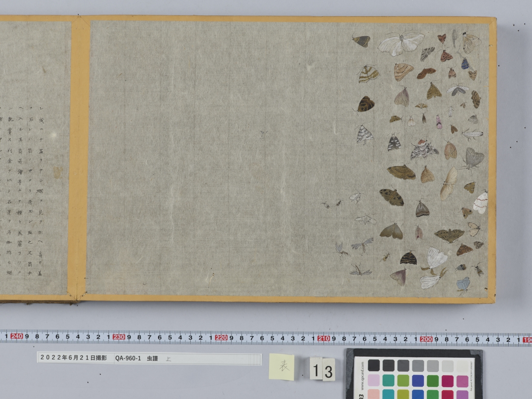Pick the red swatch in the bottom row
Viewport: 532px width, 399px height.
(x=447, y=395)
